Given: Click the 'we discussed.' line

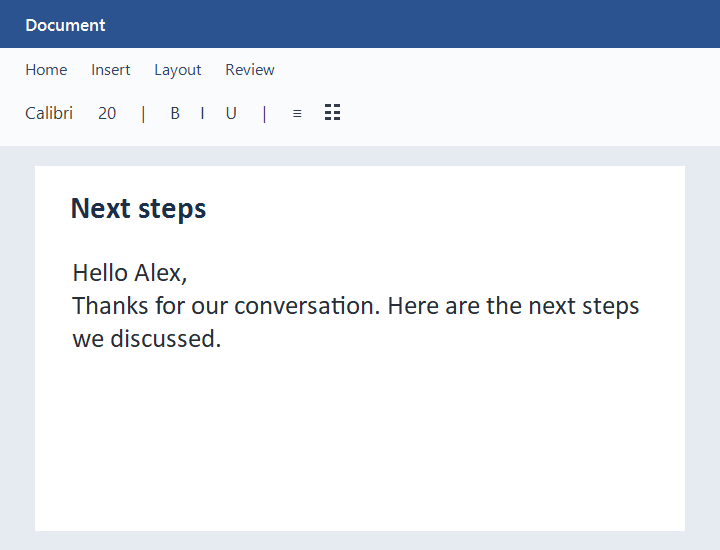Looking at the screenshot, I should tap(147, 339).
